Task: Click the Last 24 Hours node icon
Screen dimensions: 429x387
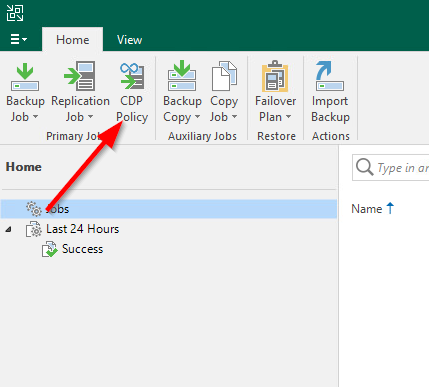Action: (x=34, y=229)
